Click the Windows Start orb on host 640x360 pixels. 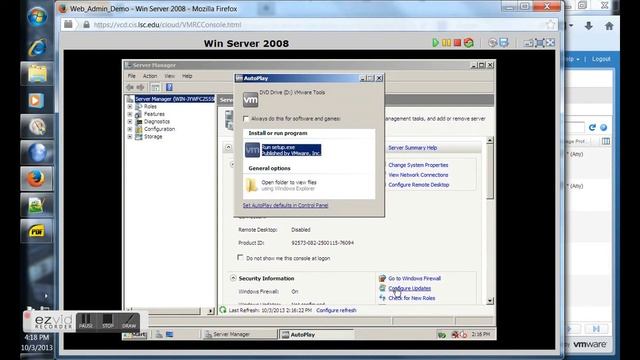[37, 16]
